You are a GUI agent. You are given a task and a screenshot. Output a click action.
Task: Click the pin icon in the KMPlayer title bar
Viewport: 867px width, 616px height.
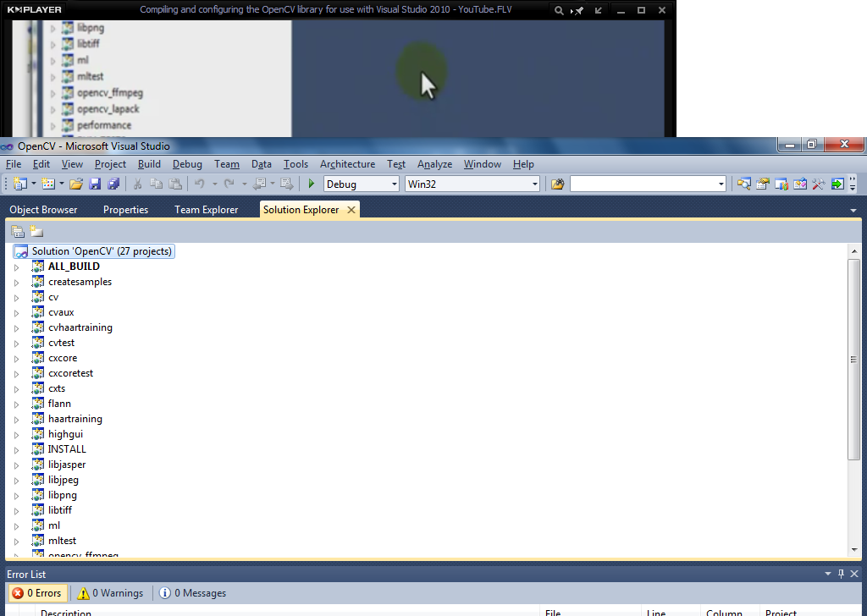click(577, 10)
